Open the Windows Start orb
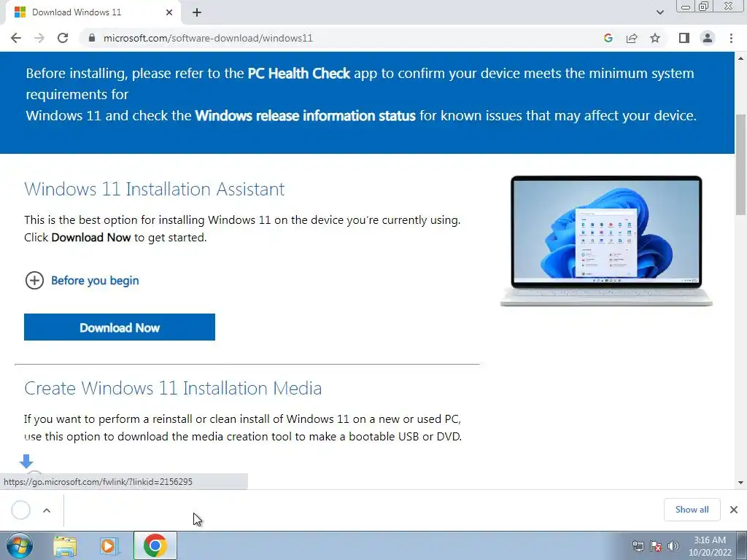Screen dimensions: 747x560 pyautogui.click(x=20, y=545)
